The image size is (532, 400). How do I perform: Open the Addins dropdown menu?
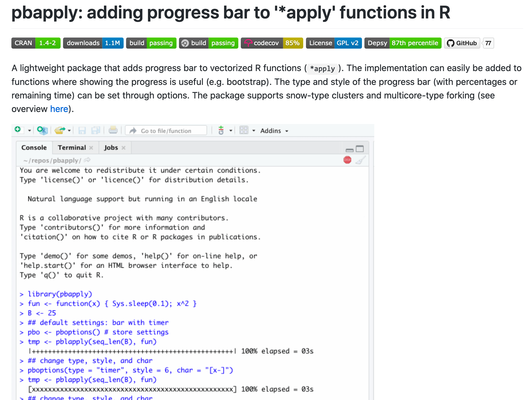point(273,130)
